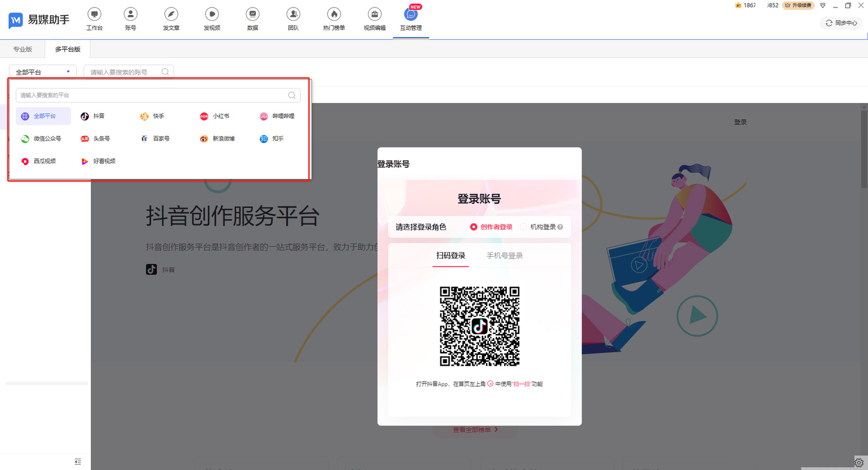The image size is (868, 470).
Task: Click the account search magnifier icon
Action: (x=165, y=72)
